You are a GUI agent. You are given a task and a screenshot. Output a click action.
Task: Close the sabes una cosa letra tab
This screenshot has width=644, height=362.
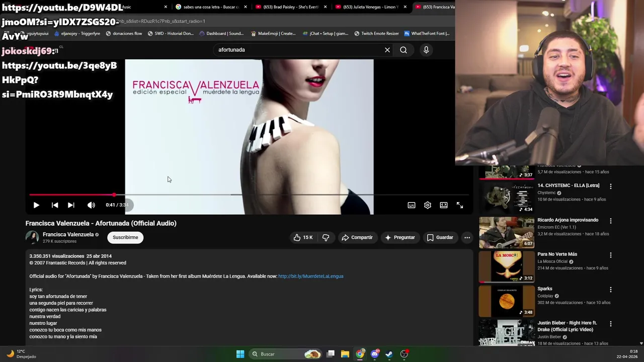pyautogui.click(x=246, y=7)
